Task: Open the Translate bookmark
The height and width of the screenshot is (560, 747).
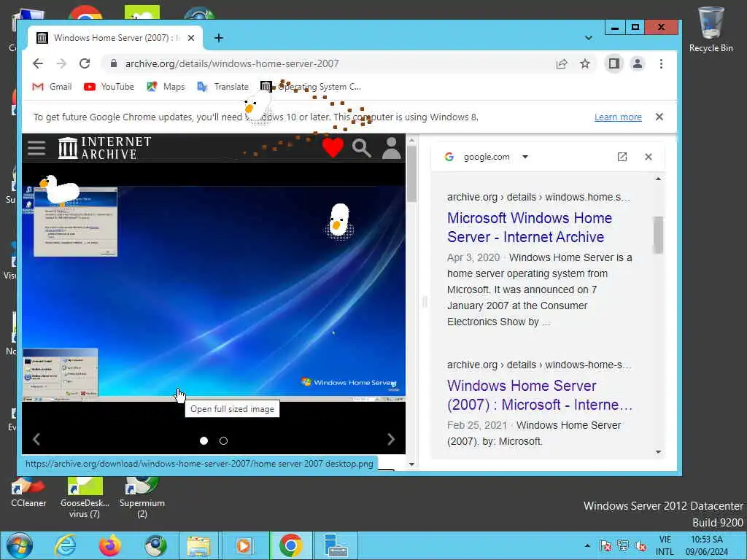Action: click(223, 87)
